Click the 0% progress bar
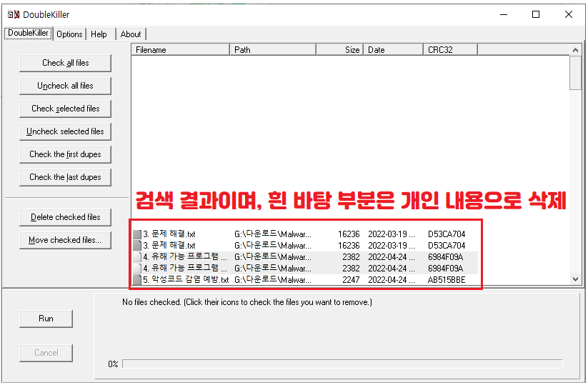Screen dimensions: 588x385 (x=342, y=364)
